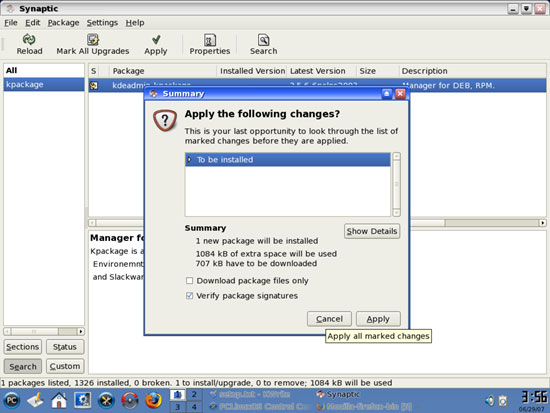Click the S status column header
Screen dimensions: 550x413
(94, 71)
